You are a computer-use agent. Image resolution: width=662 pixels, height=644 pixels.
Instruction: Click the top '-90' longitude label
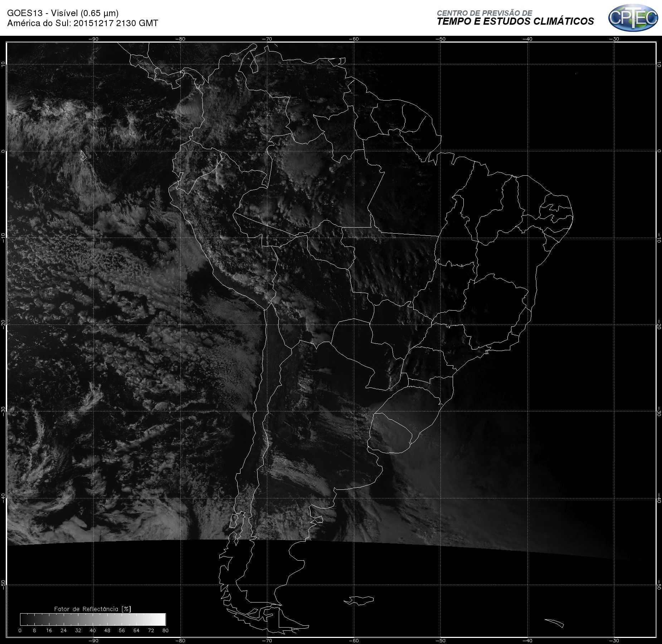(93, 39)
